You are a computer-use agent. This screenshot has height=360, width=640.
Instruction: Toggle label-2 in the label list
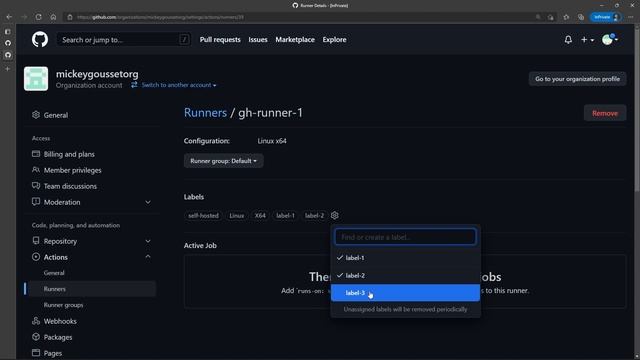405,276
